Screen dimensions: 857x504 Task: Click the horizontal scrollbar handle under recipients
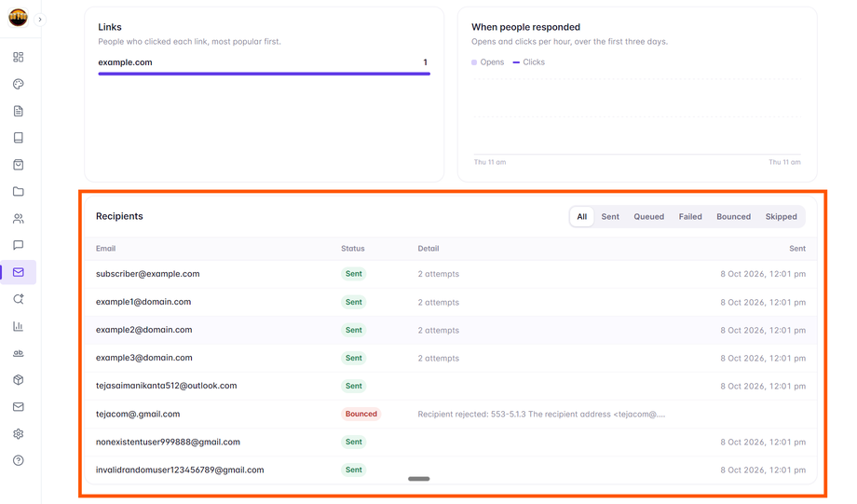click(418, 479)
